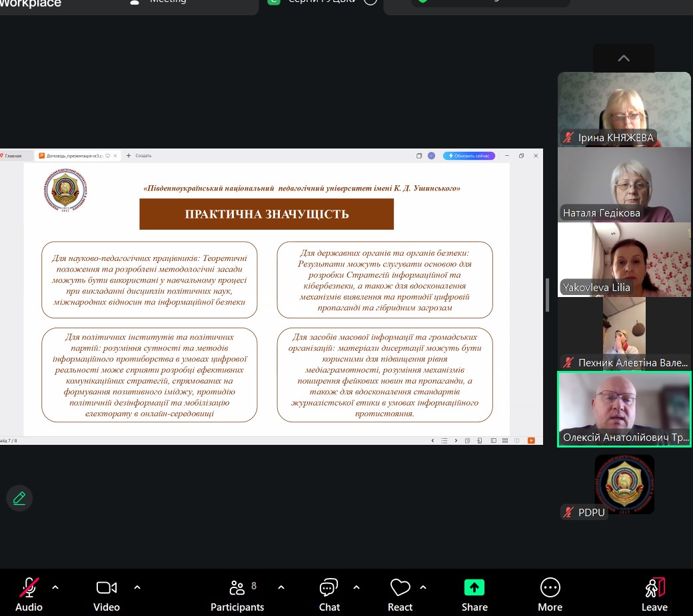This screenshot has height=616, width=693.
Task: Expand audio settings arrow next to Audio
Action: 55,587
